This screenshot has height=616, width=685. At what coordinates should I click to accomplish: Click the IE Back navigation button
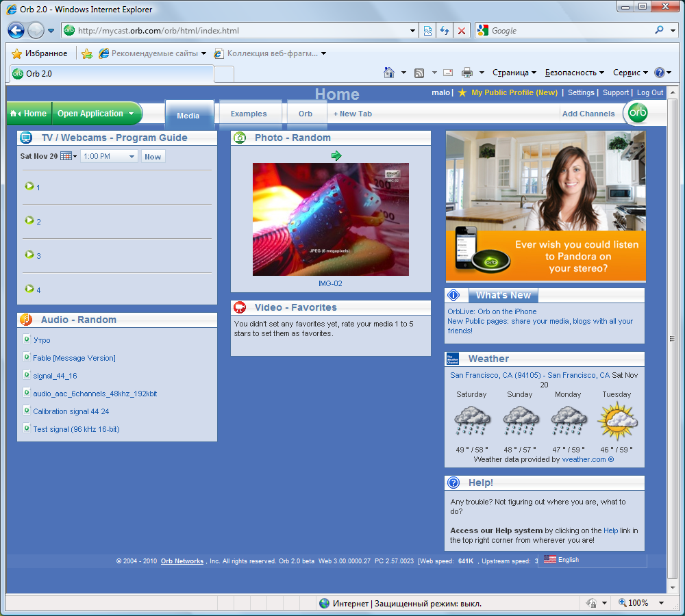point(16,31)
